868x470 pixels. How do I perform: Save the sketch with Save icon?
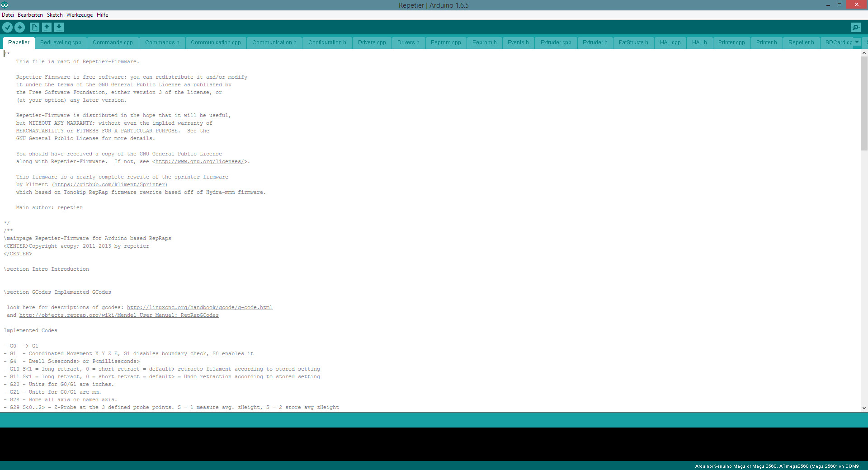tap(59, 28)
